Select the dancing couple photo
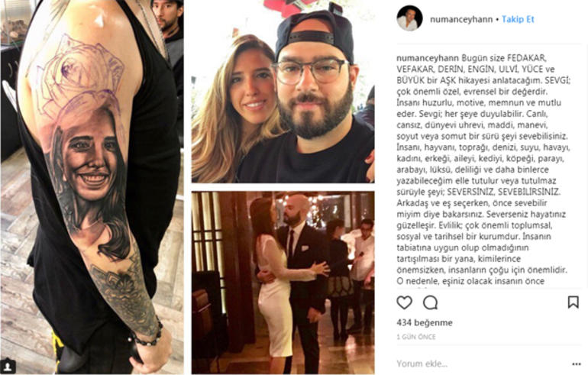The height and width of the screenshot is (375, 588). pyautogui.click(x=283, y=283)
